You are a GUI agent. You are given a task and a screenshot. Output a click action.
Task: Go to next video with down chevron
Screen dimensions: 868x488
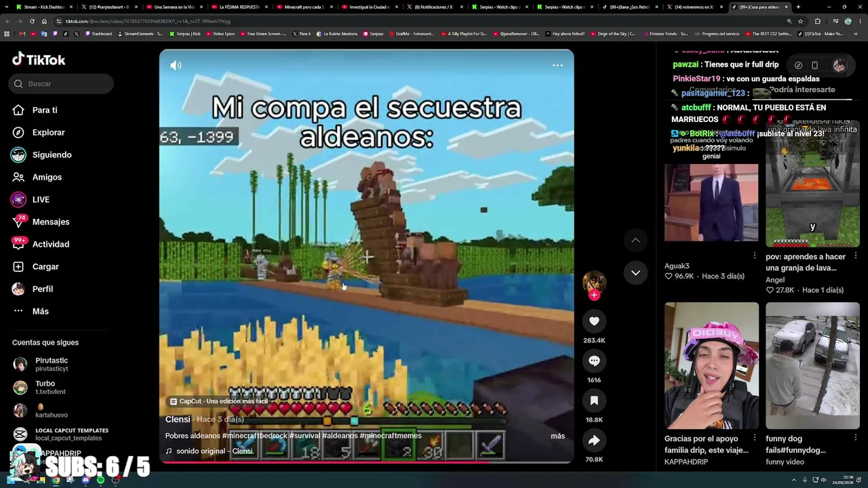pos(635,272)
